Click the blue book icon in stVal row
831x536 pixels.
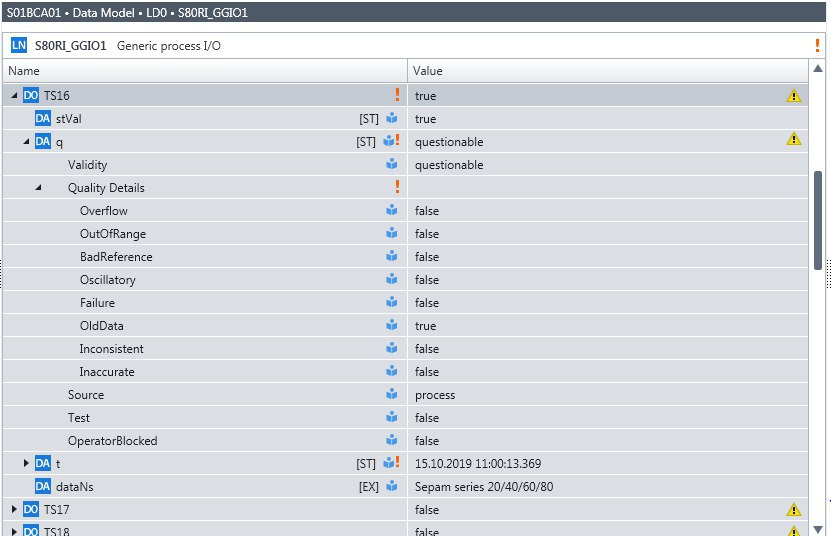[392, 118]
